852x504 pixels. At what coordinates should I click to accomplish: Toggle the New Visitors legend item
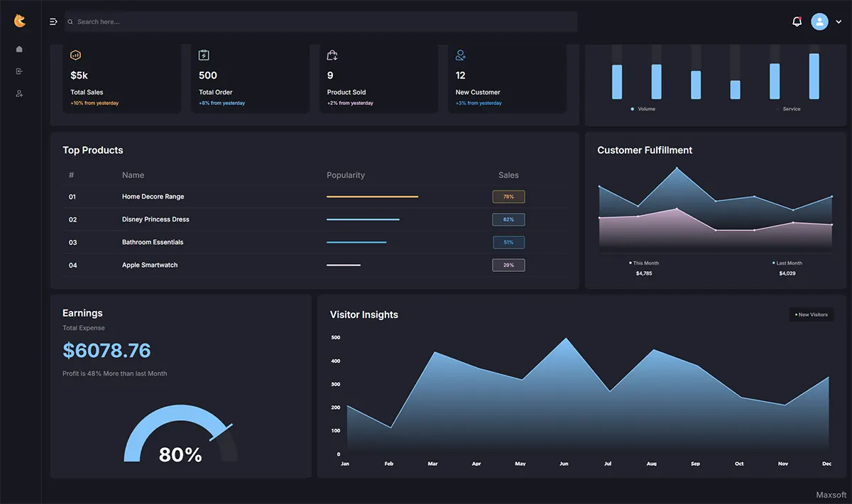812,314
